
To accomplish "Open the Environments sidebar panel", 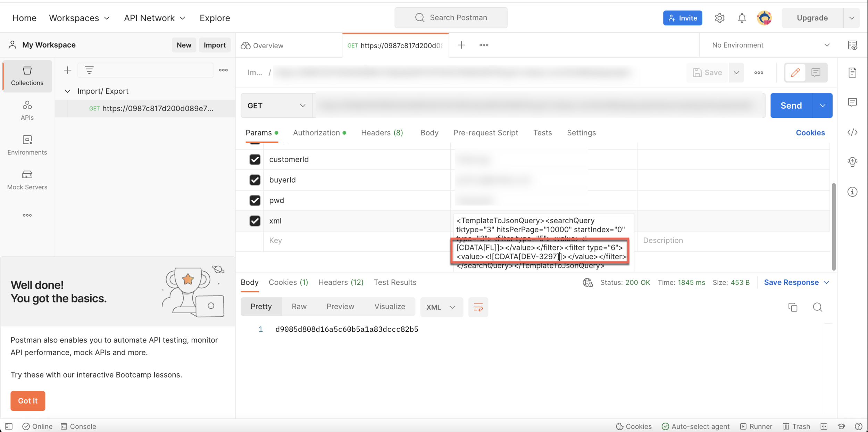I will [27, 145].
